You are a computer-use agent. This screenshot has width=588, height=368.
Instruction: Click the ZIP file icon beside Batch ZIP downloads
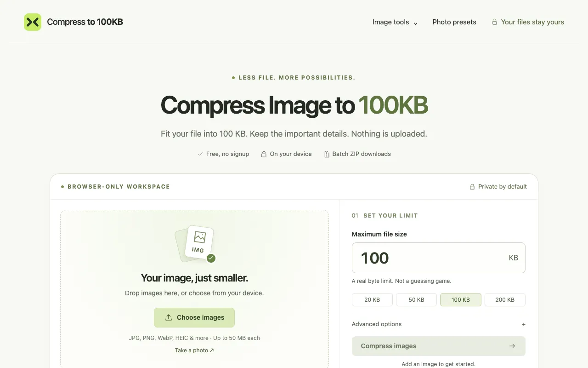pos(327,154)
